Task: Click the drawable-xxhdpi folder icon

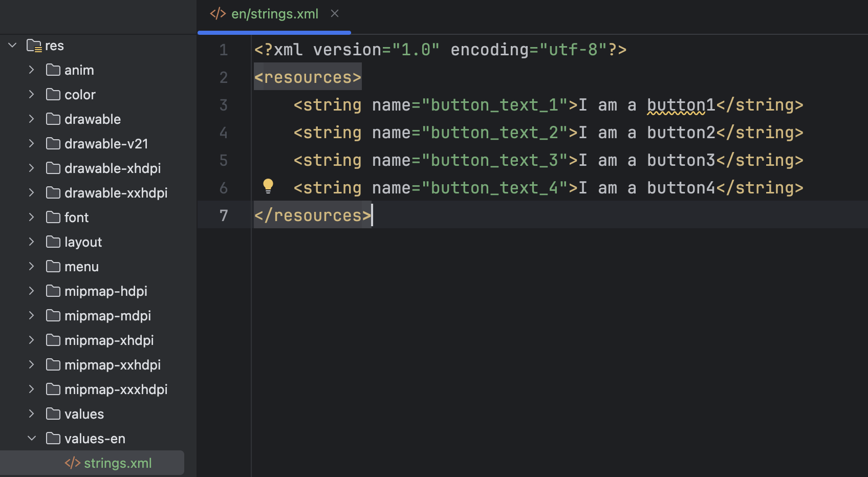Action: pyautogui.click(x=53, y=192)
